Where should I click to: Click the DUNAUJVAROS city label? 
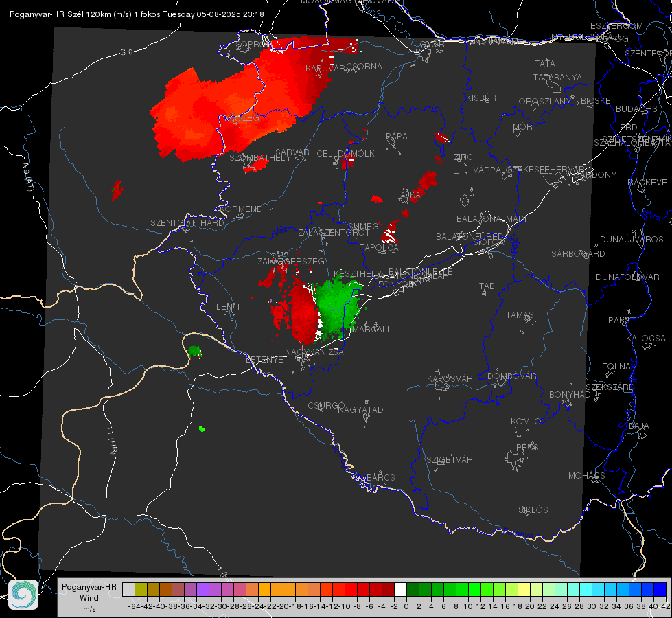[x=632, y=239]
